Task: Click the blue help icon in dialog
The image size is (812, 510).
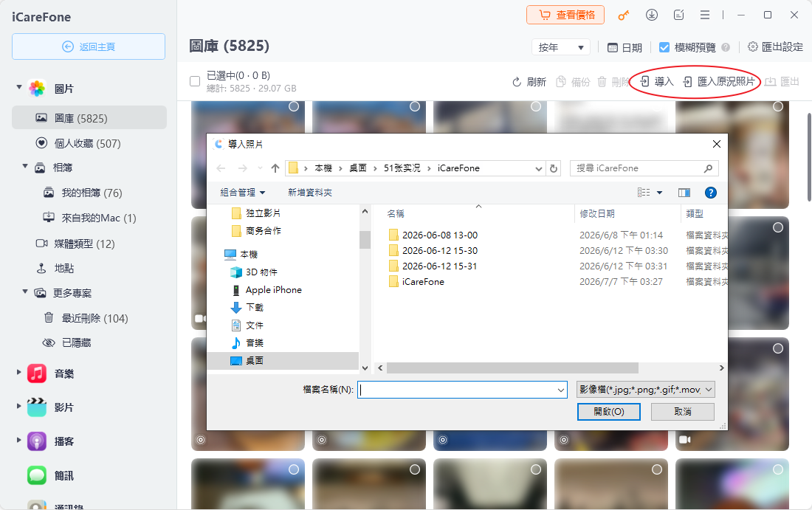Action: click(710, 193)
